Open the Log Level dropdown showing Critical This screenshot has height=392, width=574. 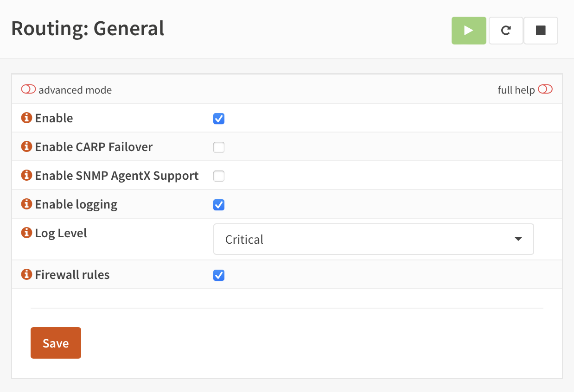tap(374, 239)
